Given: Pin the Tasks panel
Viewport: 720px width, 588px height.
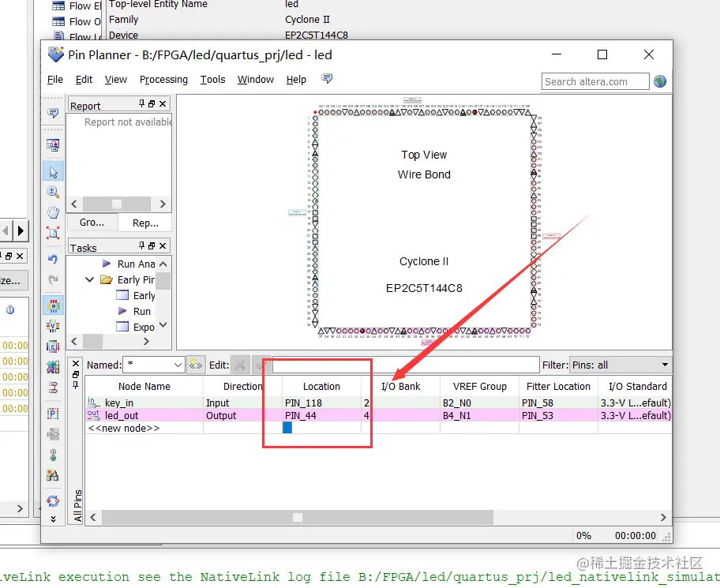Looking at the screenshot, I should pos(141,245).
